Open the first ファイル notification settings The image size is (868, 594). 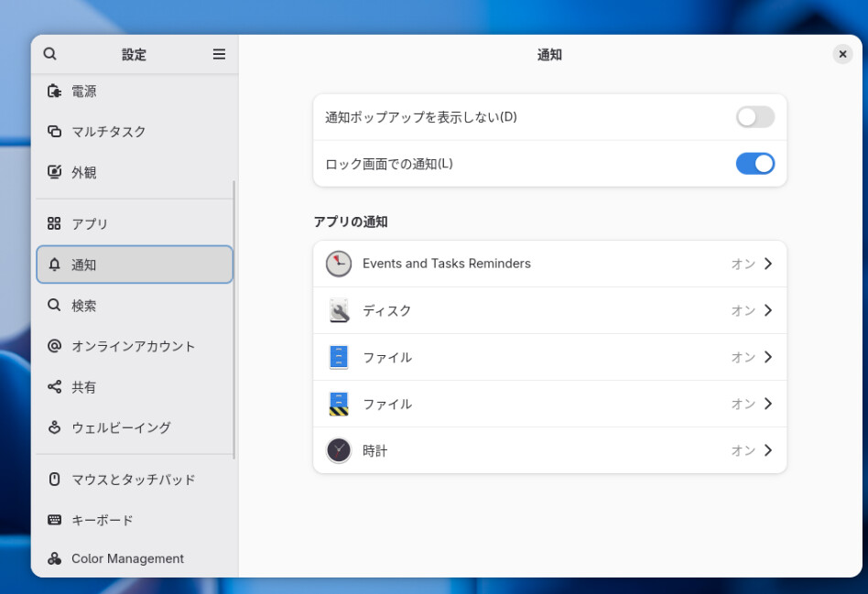(x=549, y=357)
